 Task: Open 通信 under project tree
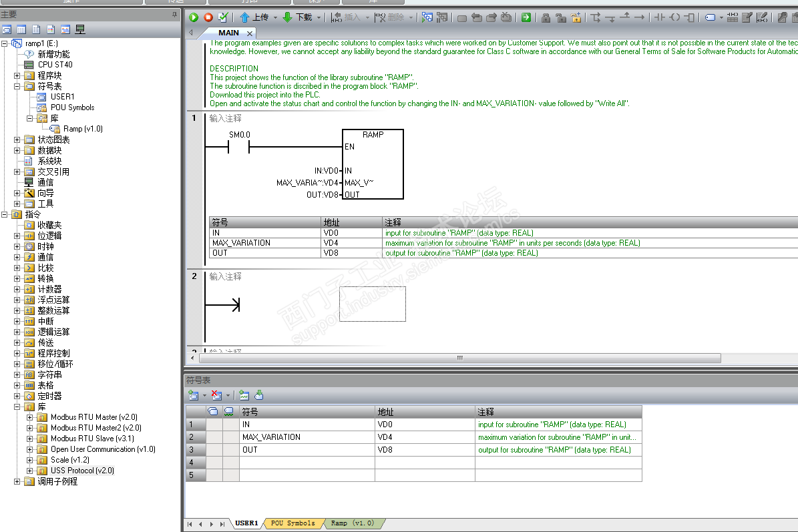[45, 183]
